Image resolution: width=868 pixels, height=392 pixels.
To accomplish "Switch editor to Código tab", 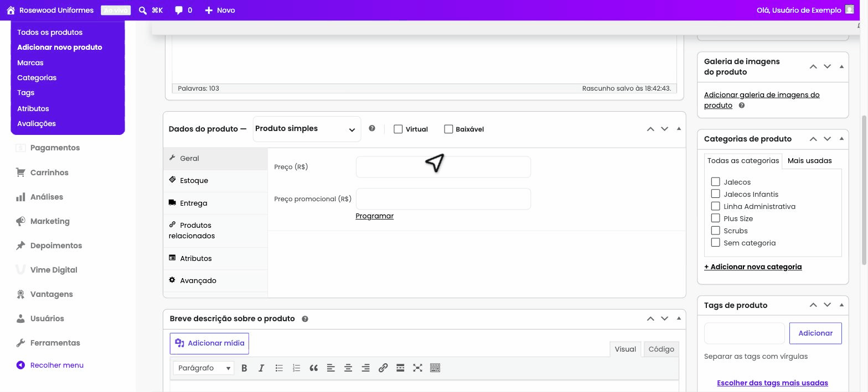I will pyautogui.click(x=661, y=349).
